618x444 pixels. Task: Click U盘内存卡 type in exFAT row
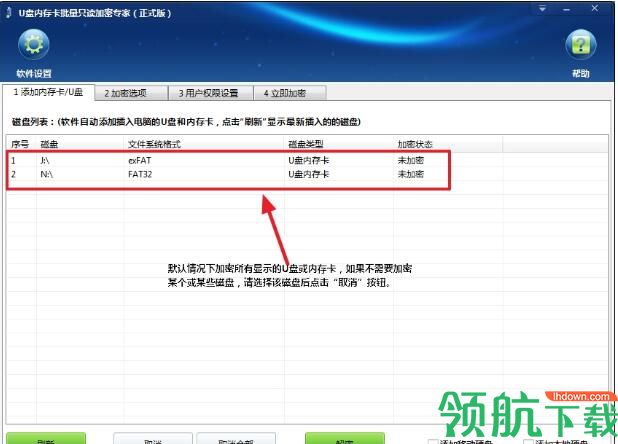click(x=309, y=160)
